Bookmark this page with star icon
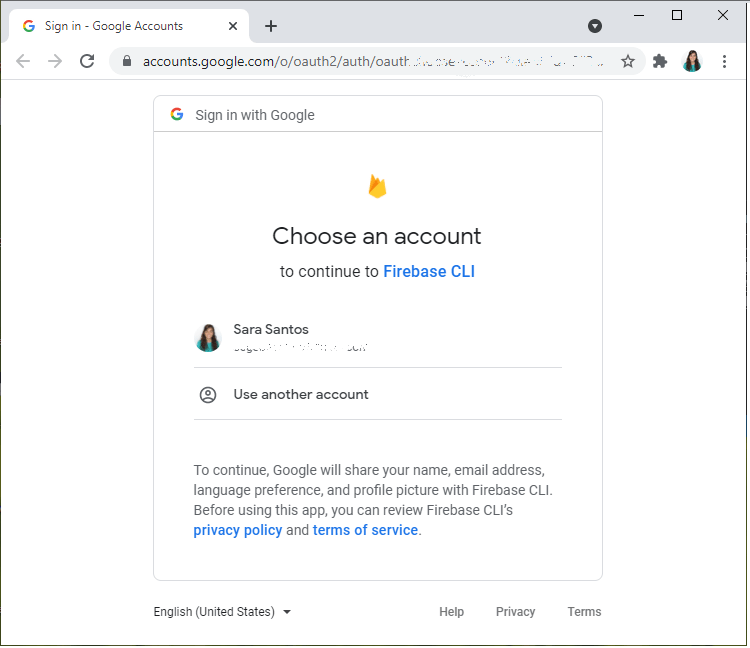Image resolution: width=750 pixels, height=648 pixels. [x=628, y=61]
